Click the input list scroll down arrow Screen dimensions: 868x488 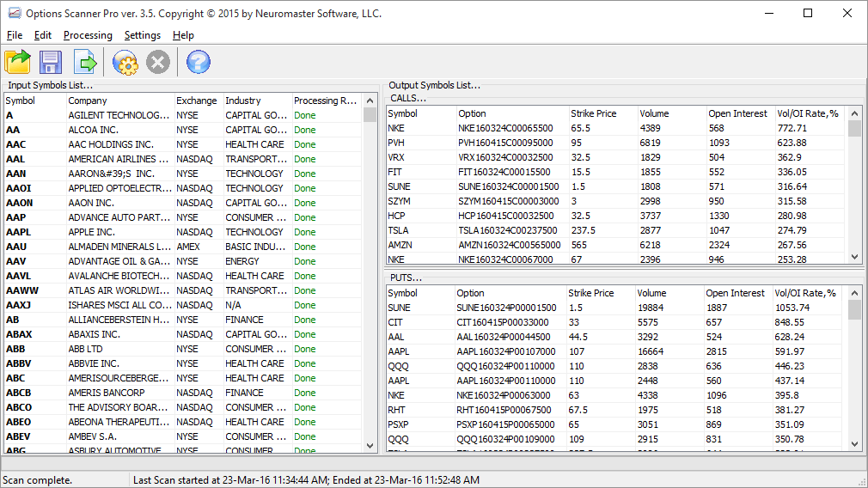(x=370, y=446)
